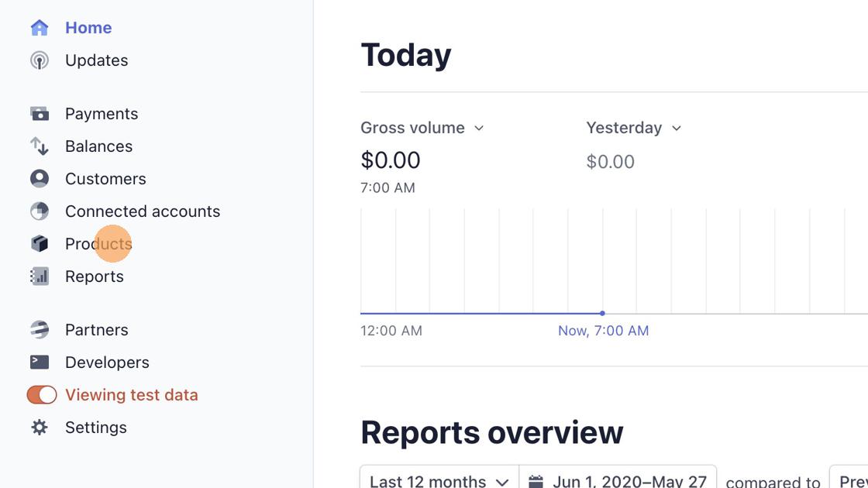The height and width of the screenshot is (488, 868).
Task: Click the Viewing test data label
Action: click(132, 395)
